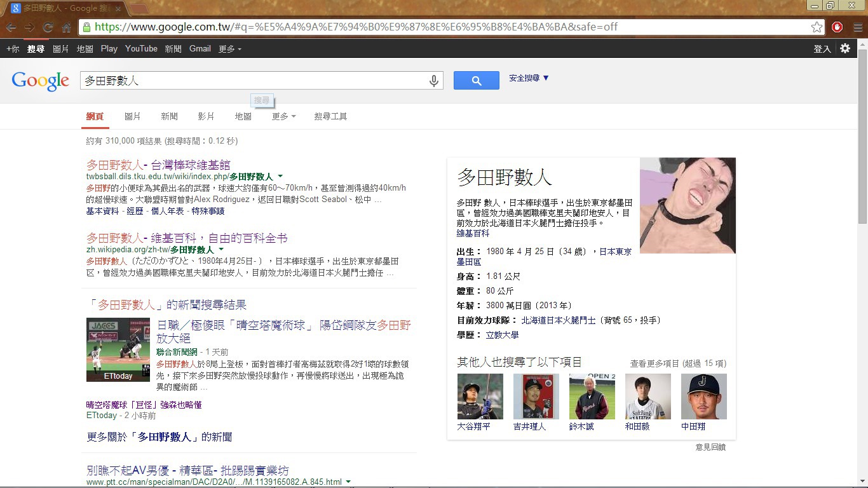Start voice search with the microphone icon
The width and height of the screenshot is (868, 488).
pos(434,81)
